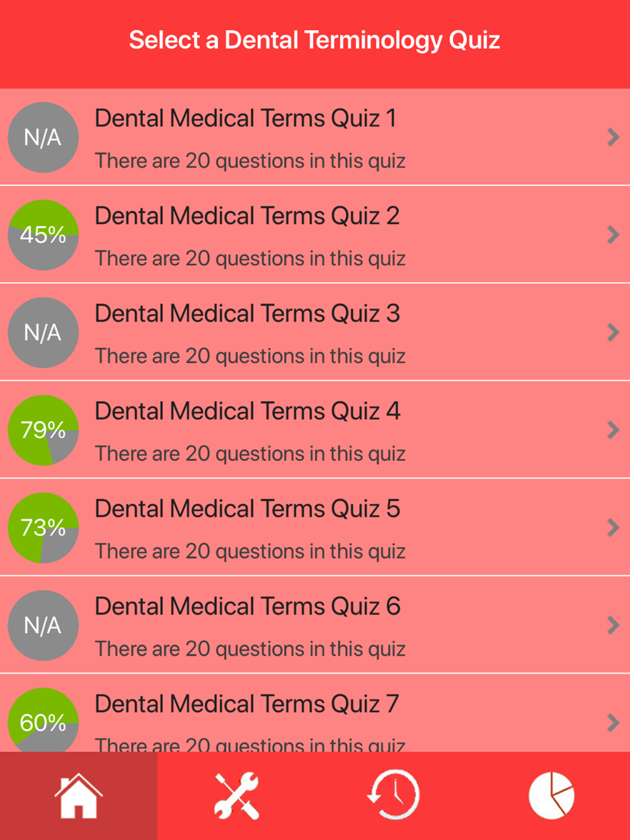Start Dental Medical Terms Quiz 4
This screenshot has height=840, width=630.
pyautogui.click(x=248, y=411)
